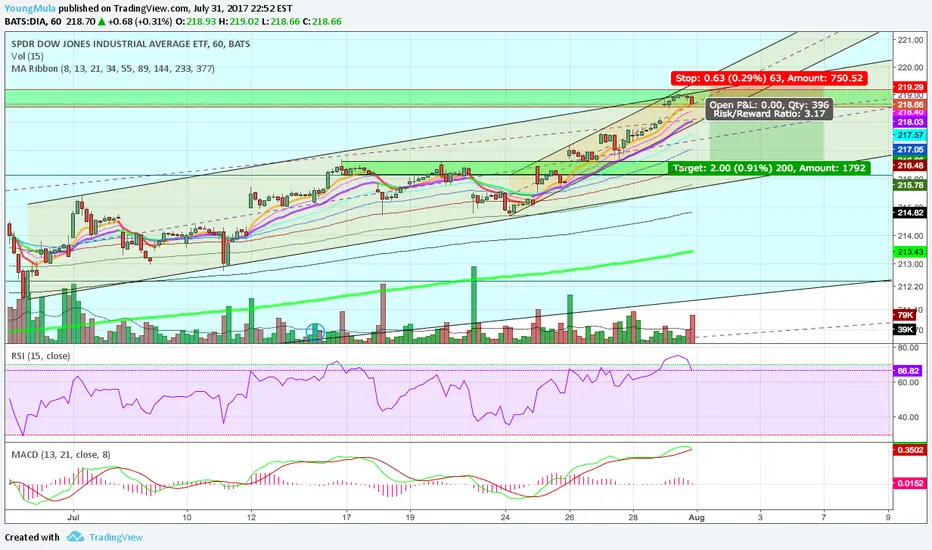Click the Vol (15) indicator legend
The image size is (932, 550).
(27, 56)
